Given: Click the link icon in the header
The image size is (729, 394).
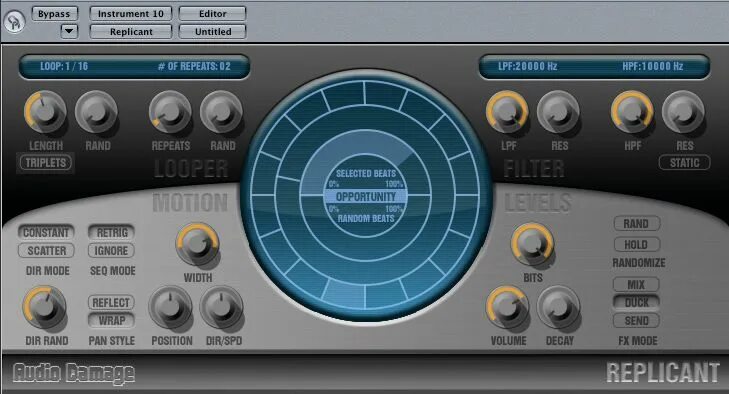Looking at the screenshot, I should (x=14, y=22).
